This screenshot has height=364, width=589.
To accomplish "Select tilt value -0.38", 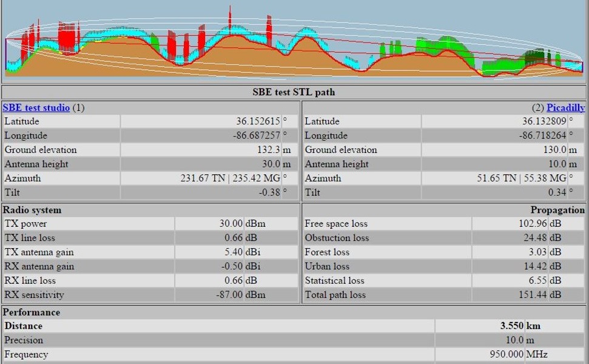I will (x=270, y=192).
